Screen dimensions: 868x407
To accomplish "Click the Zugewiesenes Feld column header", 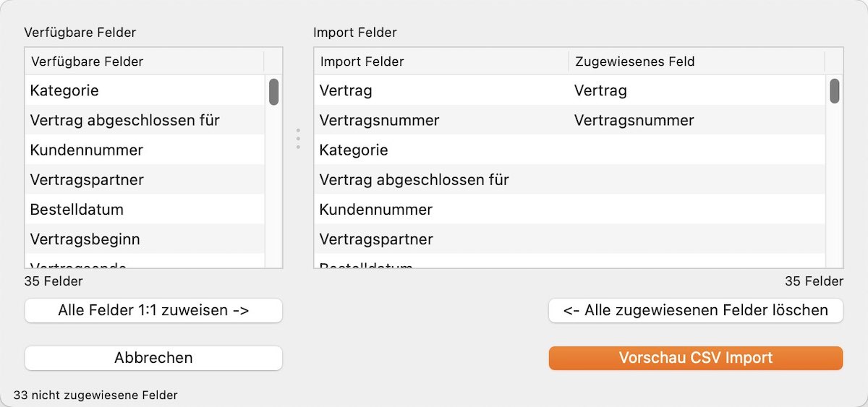I will (x=696, y=61).
